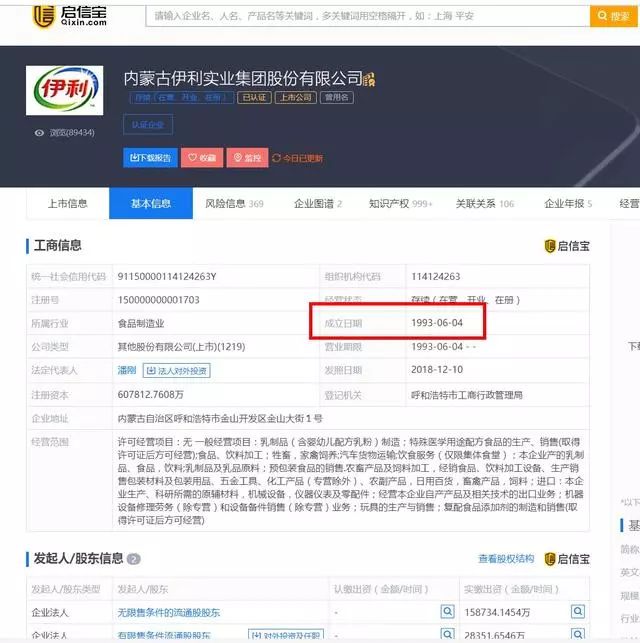Screen dimensions: 640x643
Task: Click the issue date 2018-12-10
Action: tap(437, 369)
